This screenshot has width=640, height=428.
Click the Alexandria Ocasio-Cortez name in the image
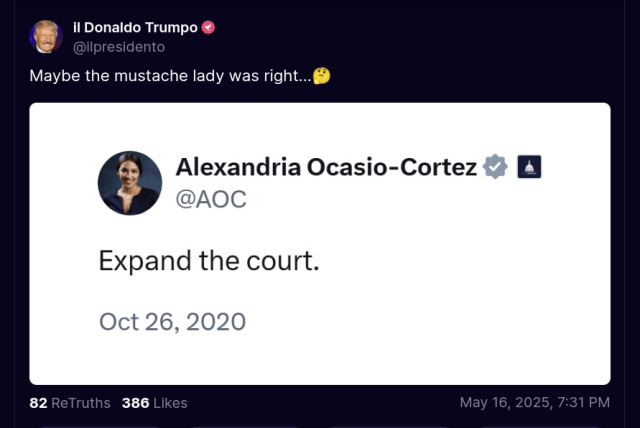click(x=326, y=167)
